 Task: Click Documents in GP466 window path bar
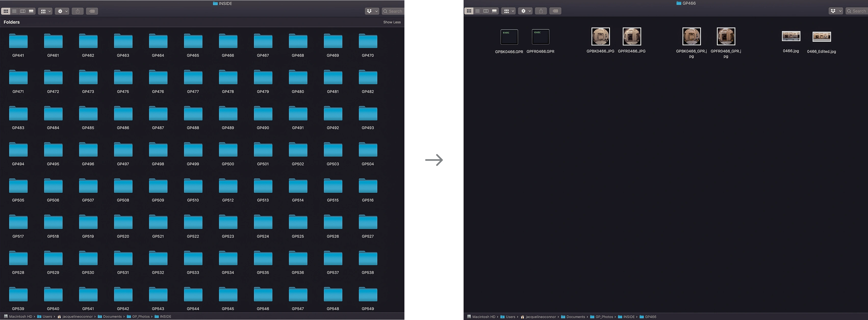[x=573, y=317]
